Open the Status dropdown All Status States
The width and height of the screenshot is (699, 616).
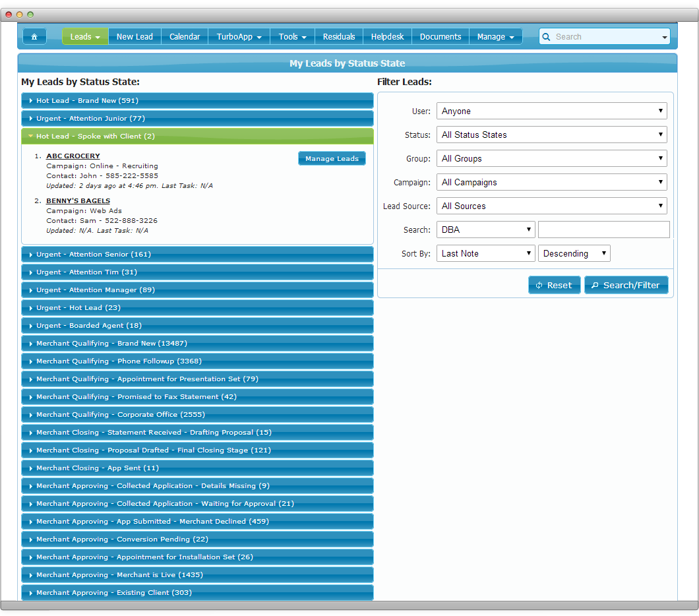coord(551,135)
